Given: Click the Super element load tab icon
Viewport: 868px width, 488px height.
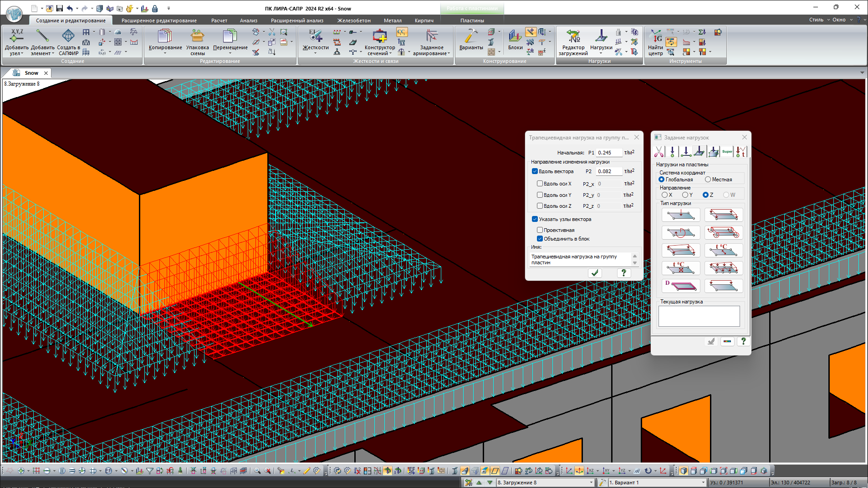Looking at the screenshot, I should [x=727, y=152].
